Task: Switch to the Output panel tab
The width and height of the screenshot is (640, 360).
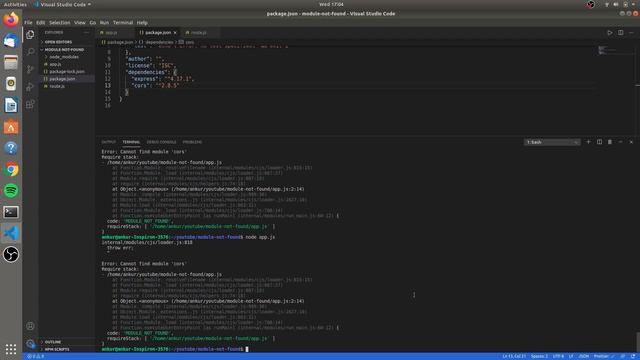Action: pos(109,142)
